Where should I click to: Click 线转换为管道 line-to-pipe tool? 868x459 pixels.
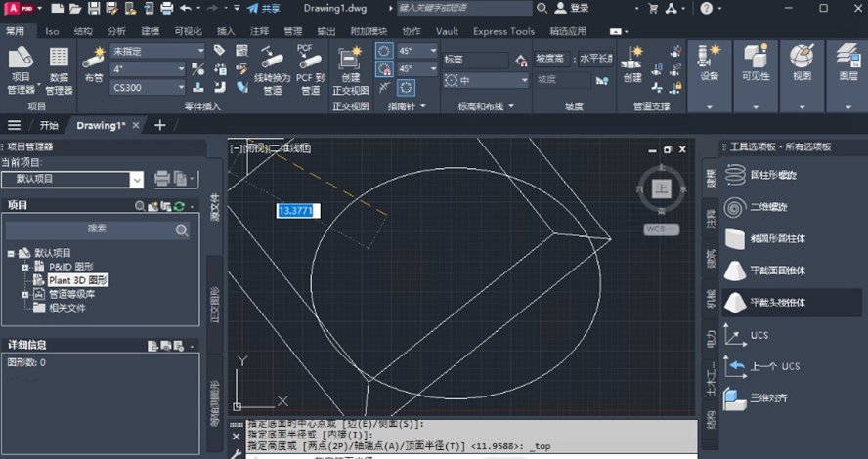[273, 69]
